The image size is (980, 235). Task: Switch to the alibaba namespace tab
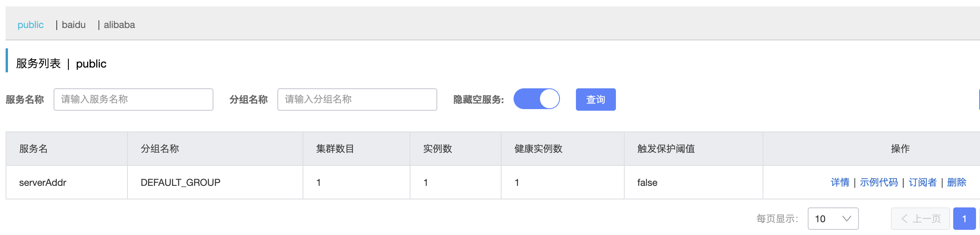coord(119,25)
